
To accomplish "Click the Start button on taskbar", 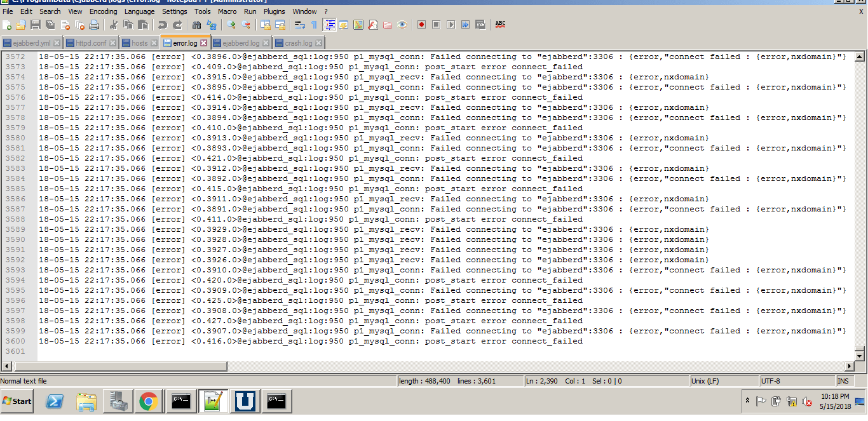I will click(x=18, y=401).
